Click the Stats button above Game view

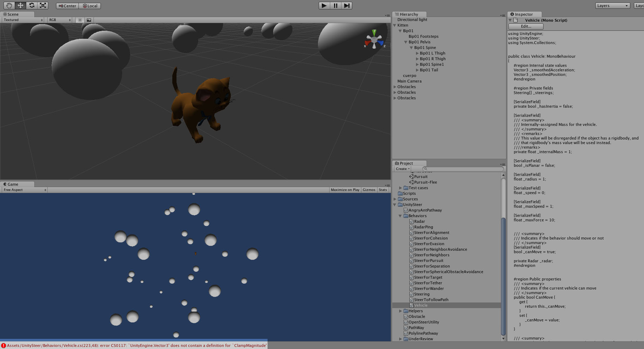point(382,190)
